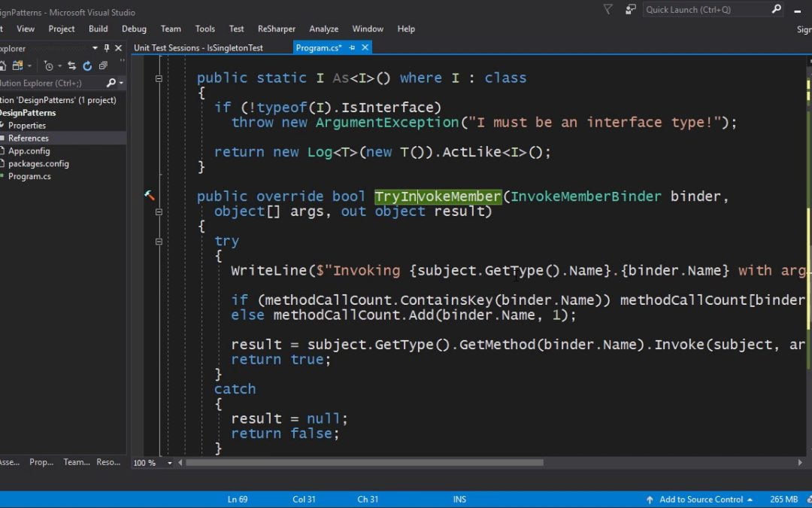This screenshot has width=812, height=508.
Task: Click the Ln 69 status bar entry
Action: (x=238, y=499)
